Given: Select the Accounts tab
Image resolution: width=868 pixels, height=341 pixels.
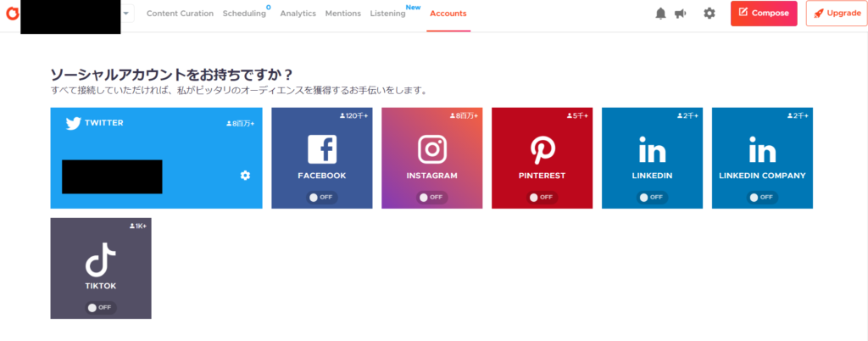Looking at the screenshot, I should pos(448,14).
